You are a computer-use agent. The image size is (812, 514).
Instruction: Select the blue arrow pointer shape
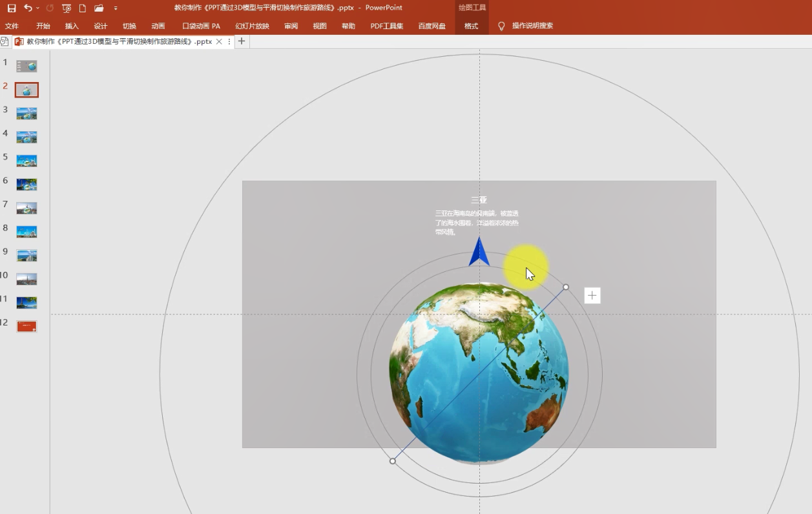479,251
